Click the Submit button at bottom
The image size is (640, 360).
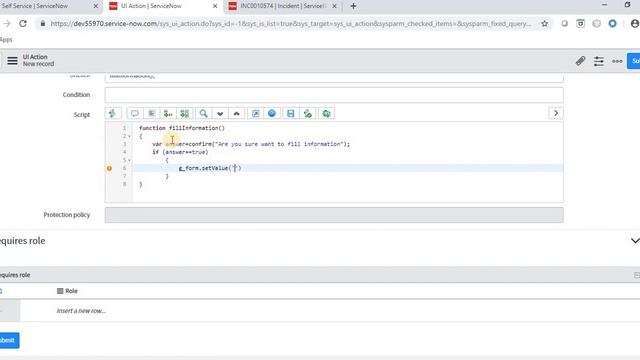(8, 340)
